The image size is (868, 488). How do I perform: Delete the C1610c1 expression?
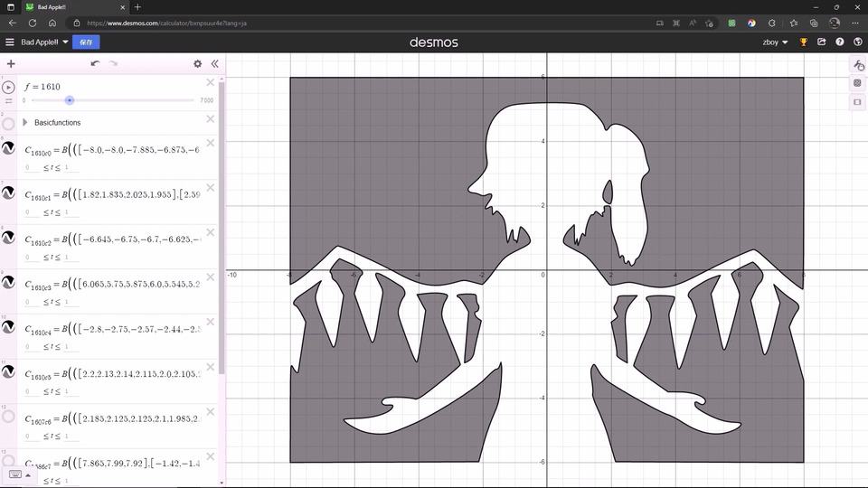pyautogui.click(x=211, y=188)
